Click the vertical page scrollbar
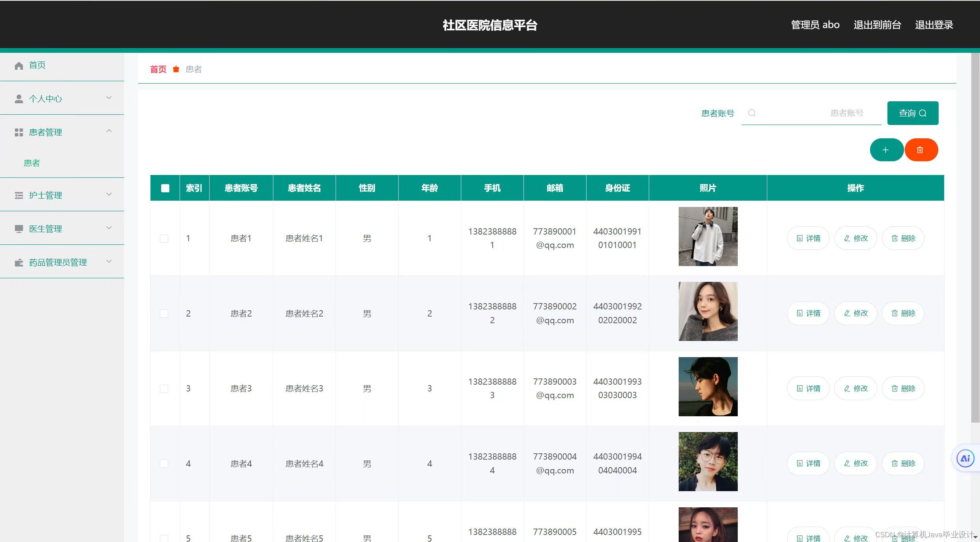Screen dimensions: 980x542 point(975,237)
